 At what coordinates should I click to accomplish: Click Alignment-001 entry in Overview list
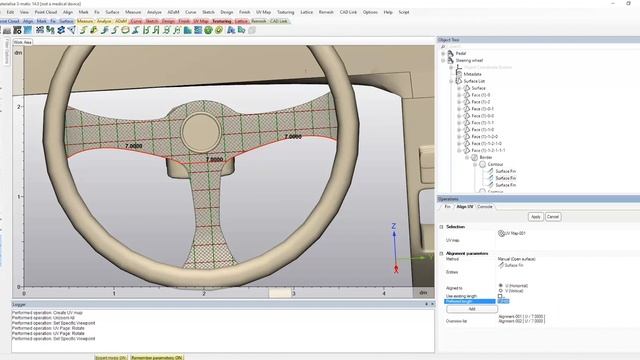tap(521, 317)
